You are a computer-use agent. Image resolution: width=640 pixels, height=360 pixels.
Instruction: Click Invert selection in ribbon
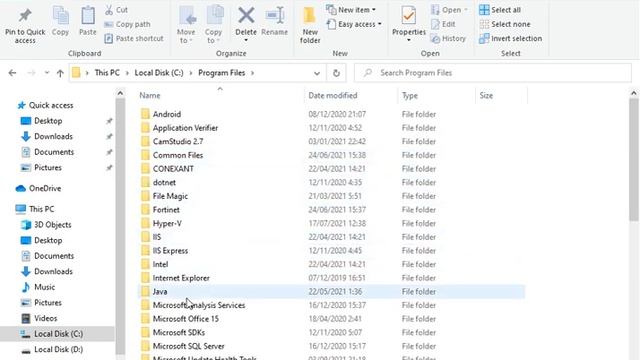coord(511,38)
